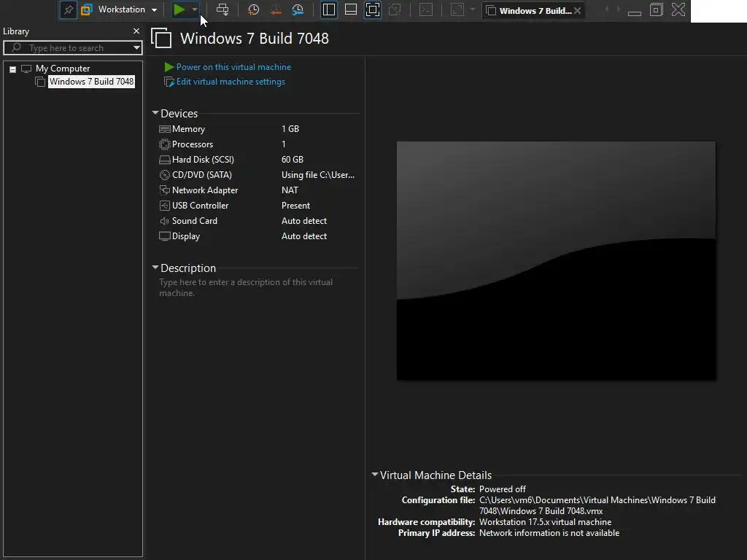Click the Display device icon
747x560 pixels.
(164, 236)
